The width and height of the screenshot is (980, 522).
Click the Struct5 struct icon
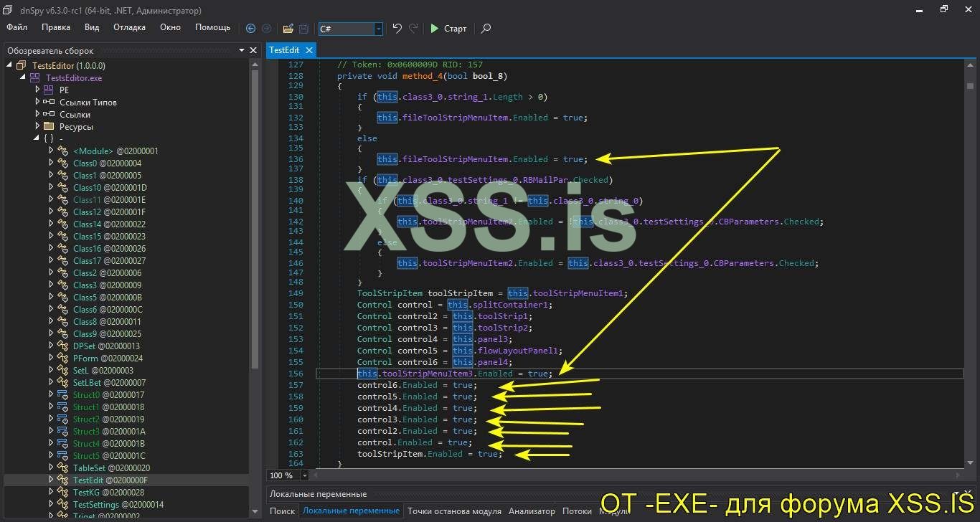62,456
